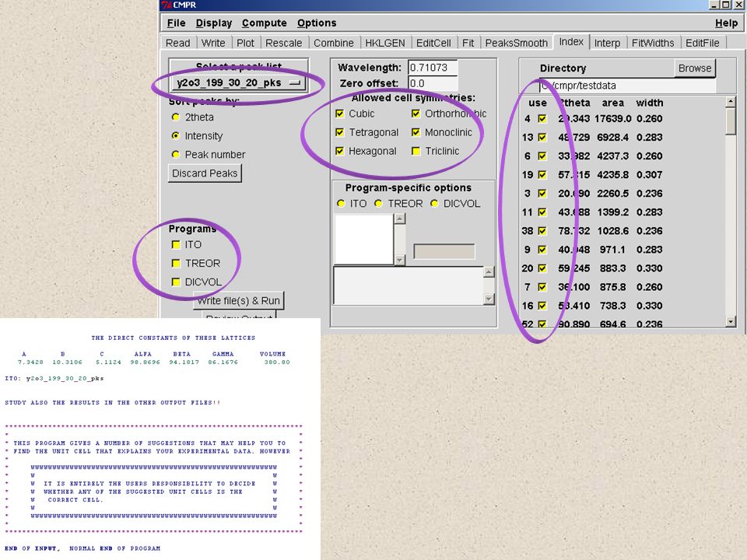Toggle the Cubic symmetry checkbox
The width and height of the screenshot is (747, 560).
pyautogui.click(x=340, y=114)
